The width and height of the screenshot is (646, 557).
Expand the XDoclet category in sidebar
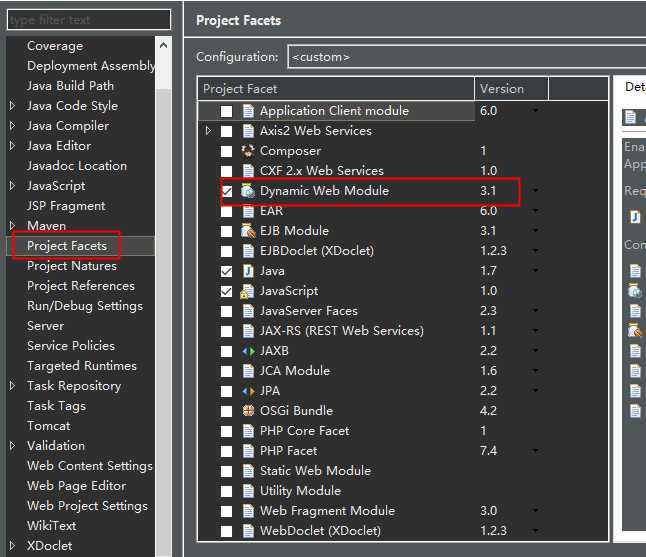12,546
